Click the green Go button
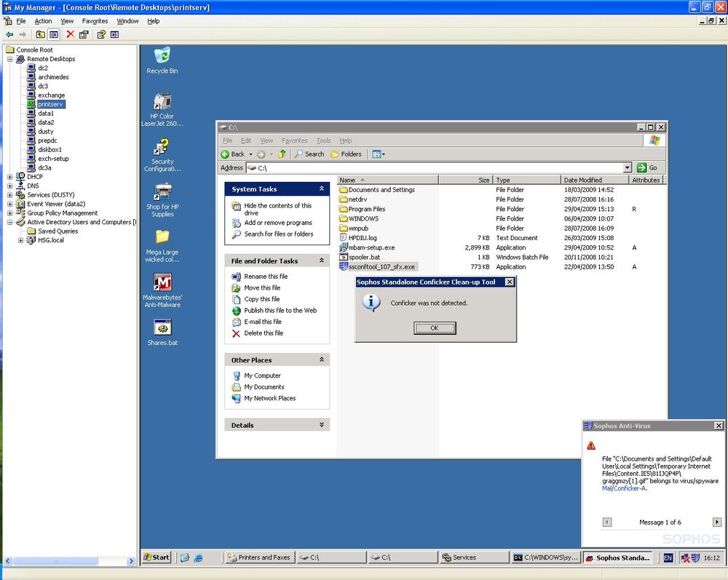Image resolution: width=728 pixels, height=580 pixels. [647, 167]
